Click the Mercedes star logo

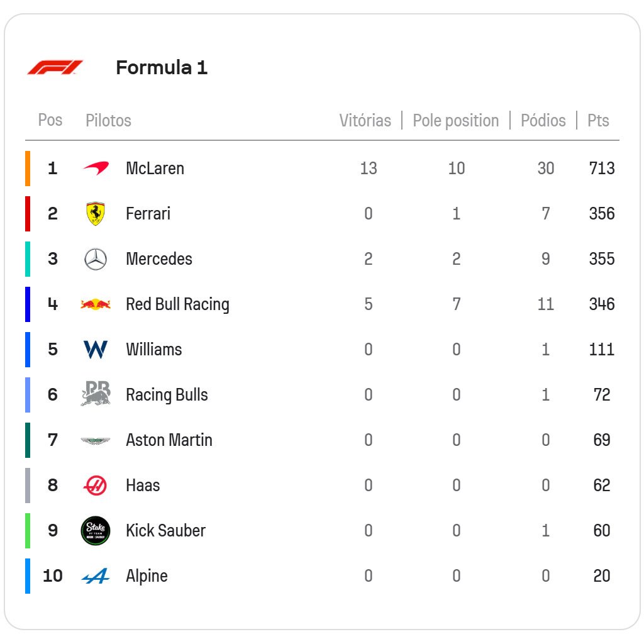tap(96, 259)
